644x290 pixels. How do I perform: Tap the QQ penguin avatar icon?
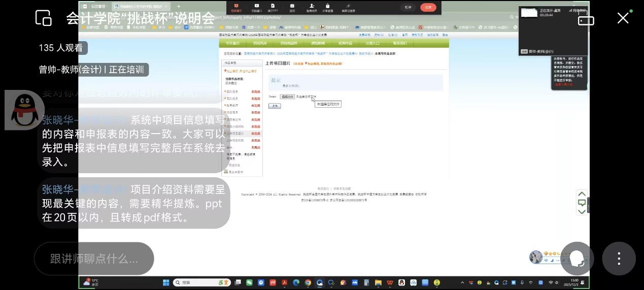(x=25, y=110)
